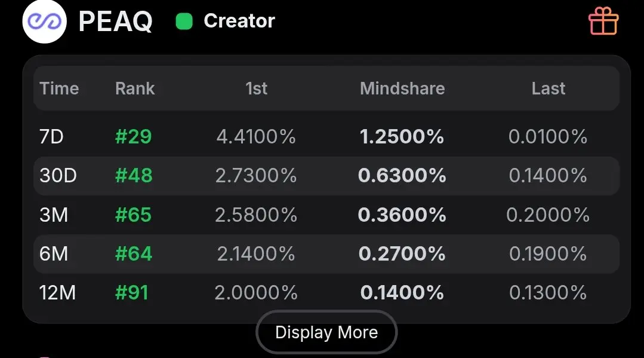The width and height of the screenshot is (644, 358).
Task: Sort by the Time column header
Action: click(x=59, y=88)
